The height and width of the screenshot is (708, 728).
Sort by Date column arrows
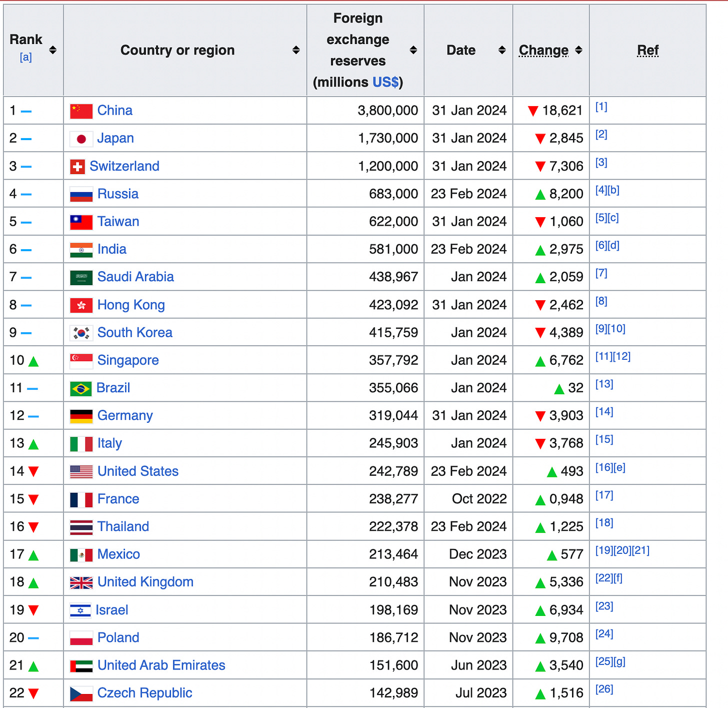[x=502, y=50]
